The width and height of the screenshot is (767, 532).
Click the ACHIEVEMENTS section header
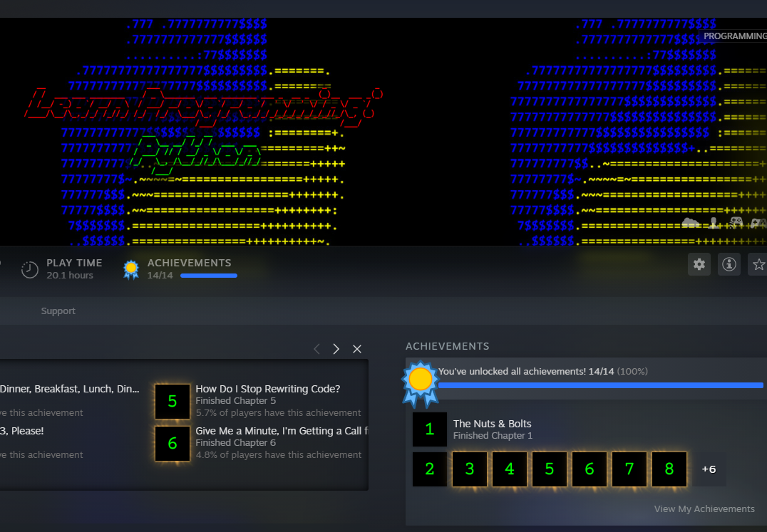pyautogui.click(x=447, y=346)
